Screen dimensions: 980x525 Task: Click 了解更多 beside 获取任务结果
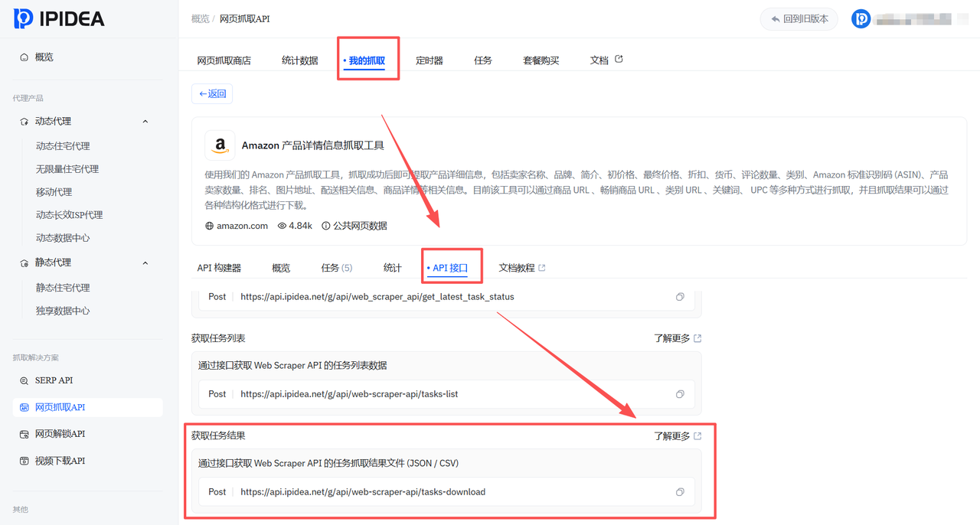click(678, 436)
